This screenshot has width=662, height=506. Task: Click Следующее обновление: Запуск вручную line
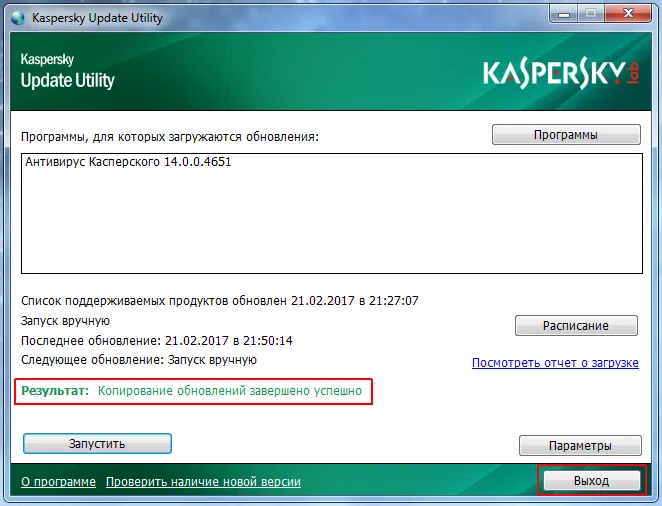tap(139, 360)
